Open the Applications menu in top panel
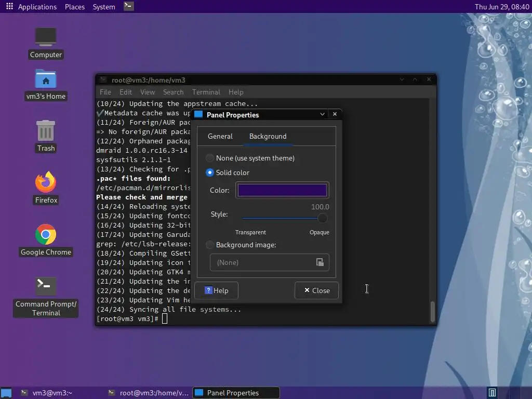Image resolution: width=532 pixels, height=399 pixels. (37, 7)
